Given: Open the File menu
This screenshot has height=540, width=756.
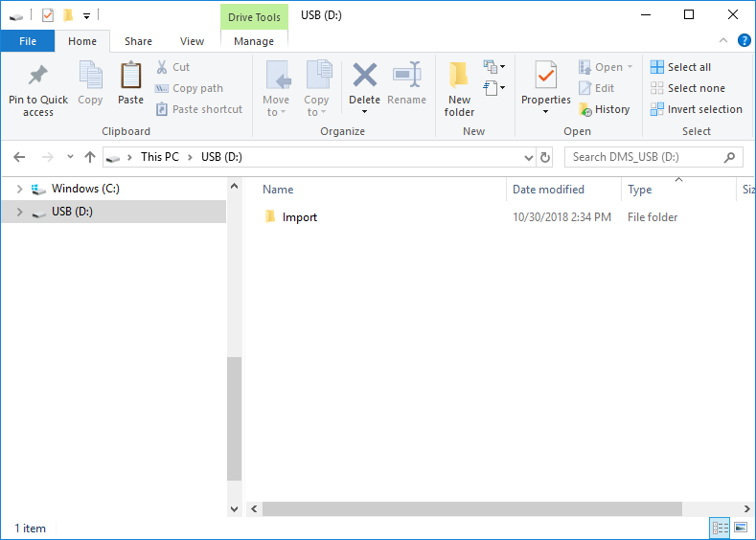Looking at the screenshot, I should [27, 41].
